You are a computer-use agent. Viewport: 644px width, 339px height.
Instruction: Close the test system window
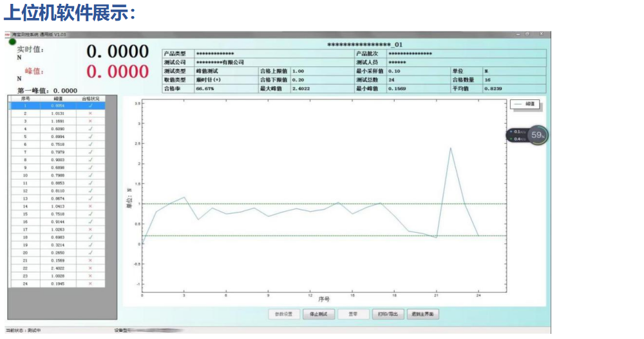point(542,34)
